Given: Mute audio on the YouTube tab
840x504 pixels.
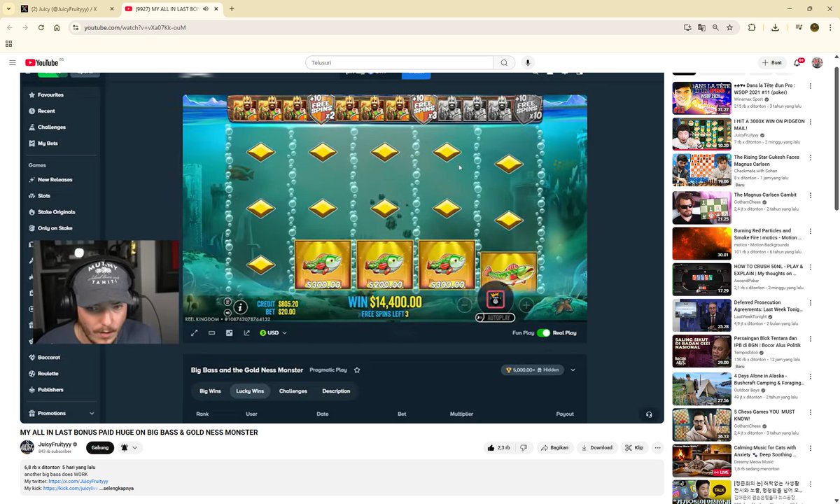Looking at the screenshot, I should (x=206, y=9).
